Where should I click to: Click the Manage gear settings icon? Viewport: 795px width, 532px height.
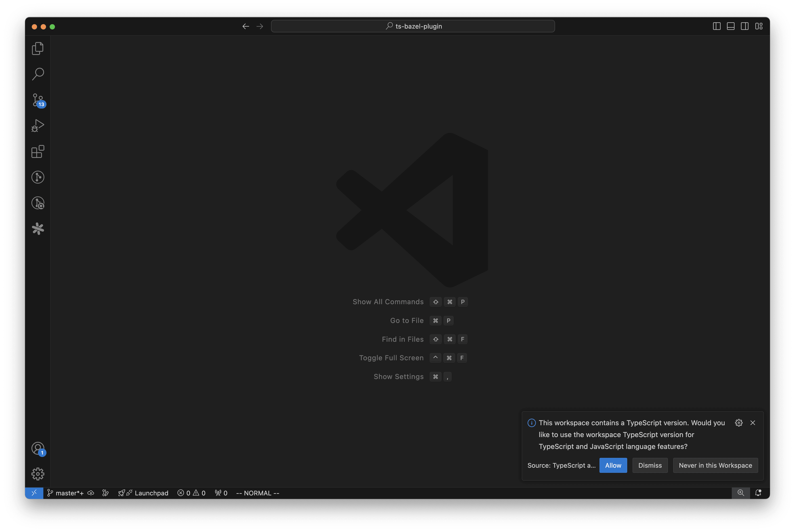[x=37, y=474]
